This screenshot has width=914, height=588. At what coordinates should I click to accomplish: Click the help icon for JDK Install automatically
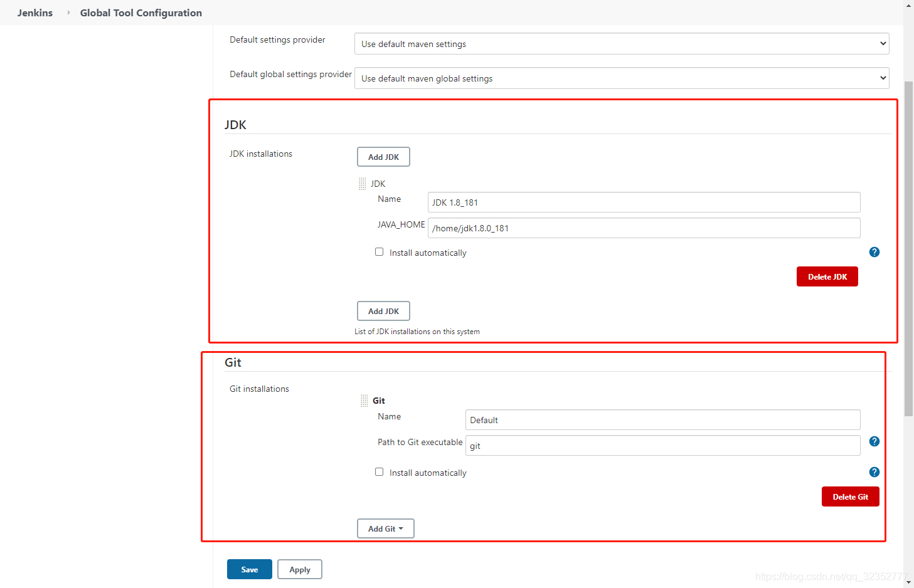pyautogui.click(x=874, y=252)
